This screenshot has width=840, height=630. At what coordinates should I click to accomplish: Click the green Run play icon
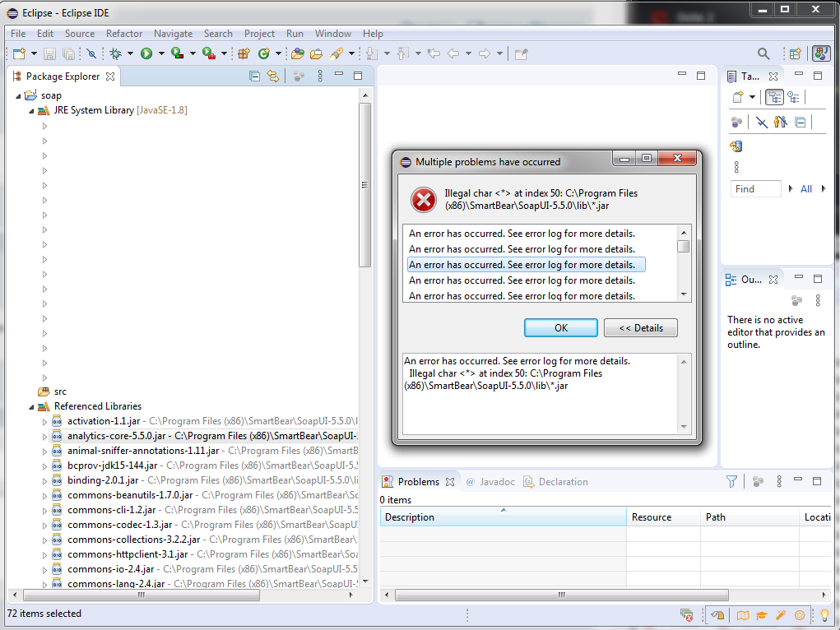pyautogui.click(x=146, y=53)
